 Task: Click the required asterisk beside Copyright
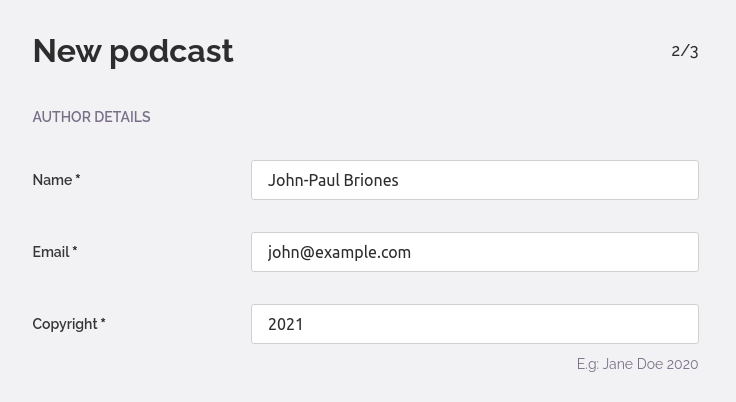(x=103, y=323)
